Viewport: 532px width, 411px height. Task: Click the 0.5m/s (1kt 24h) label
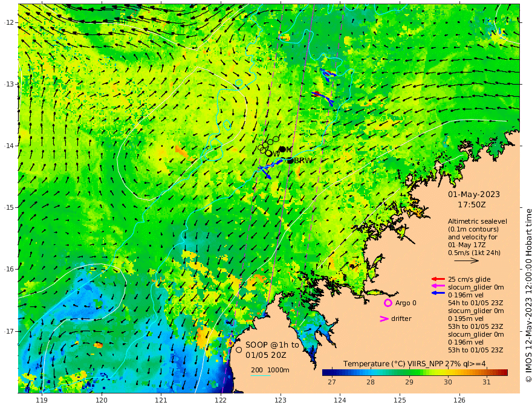[474, 253]
